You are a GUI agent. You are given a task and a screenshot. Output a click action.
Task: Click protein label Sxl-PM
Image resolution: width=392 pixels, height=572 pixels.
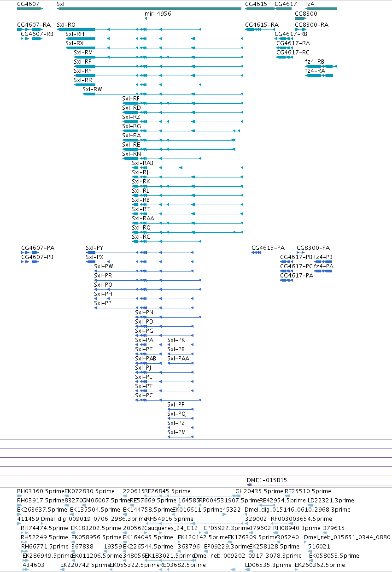pyautogui.click(x=176, y=432)
